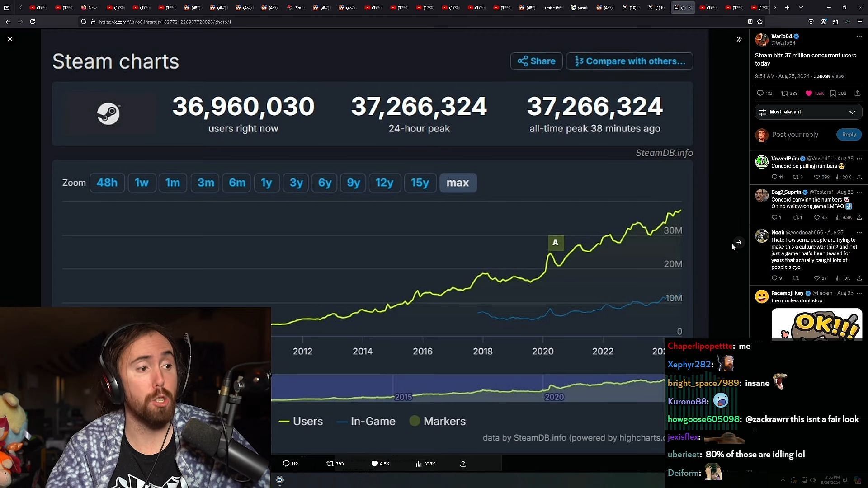Repost from the bar beneath the photo
Viewport: 868px width, 488px height.
pyautogui.click(x=335, y=464)
